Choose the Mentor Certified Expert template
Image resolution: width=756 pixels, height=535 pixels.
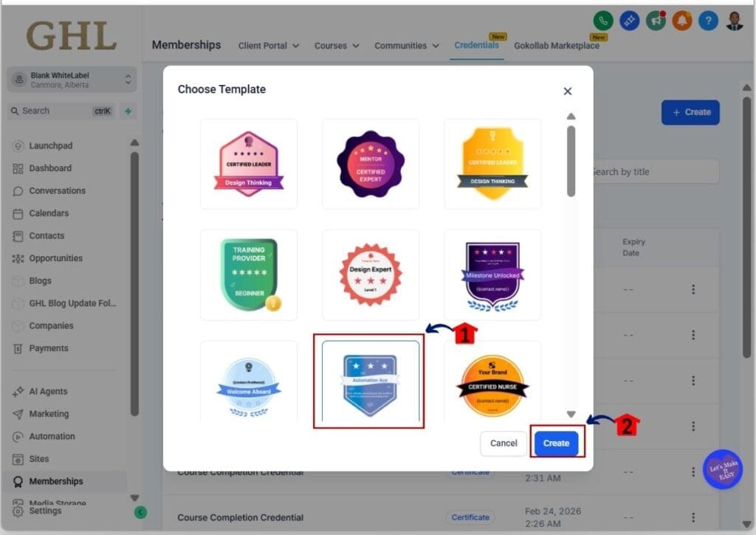click(x=370, y=164)
